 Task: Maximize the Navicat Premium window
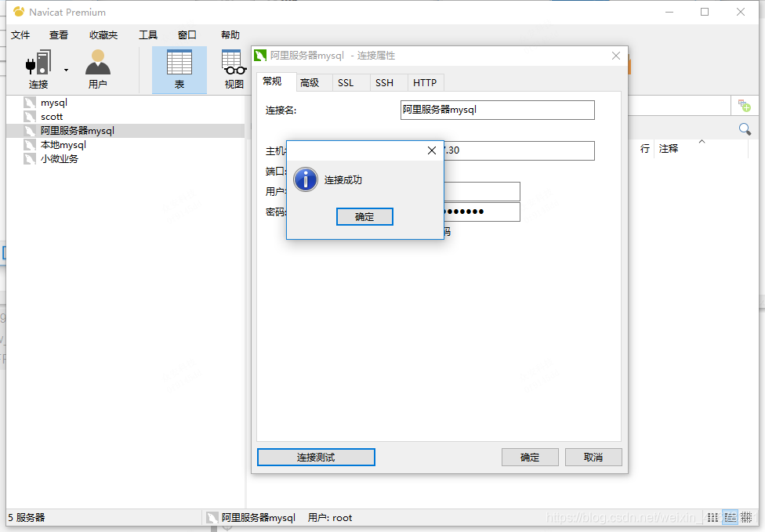coord(705,12)
